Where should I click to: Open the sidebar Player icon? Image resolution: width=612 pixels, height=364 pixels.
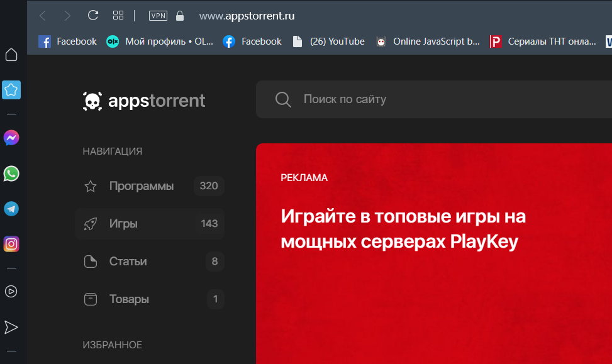click(x=11, y=292)
